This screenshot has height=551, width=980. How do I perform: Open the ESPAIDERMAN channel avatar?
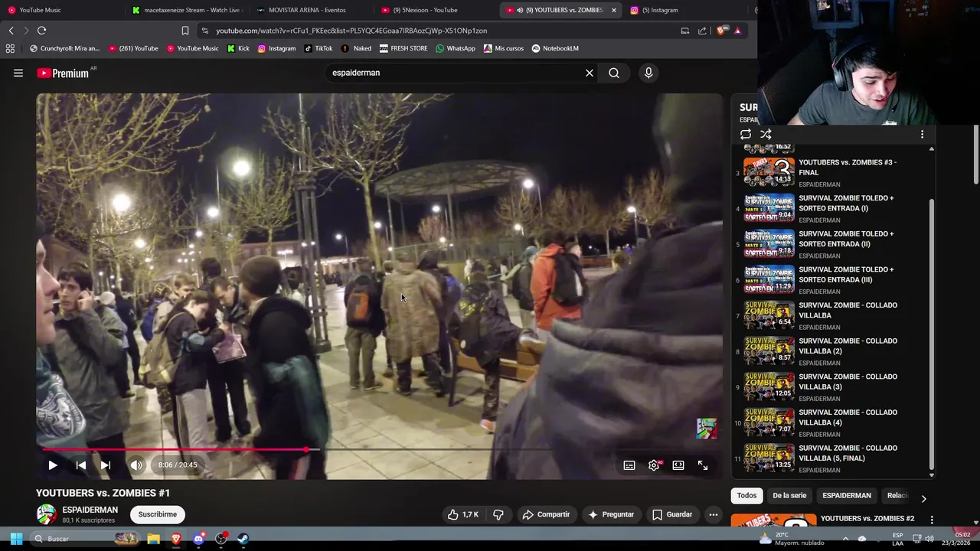tap(47, 514)
